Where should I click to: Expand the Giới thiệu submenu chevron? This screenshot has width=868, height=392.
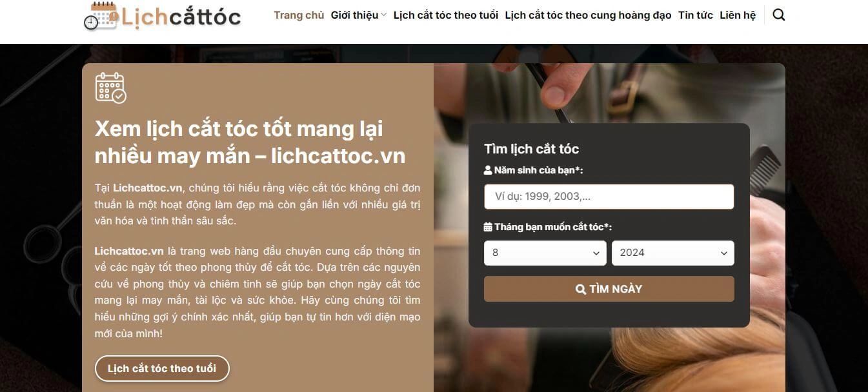384,15
